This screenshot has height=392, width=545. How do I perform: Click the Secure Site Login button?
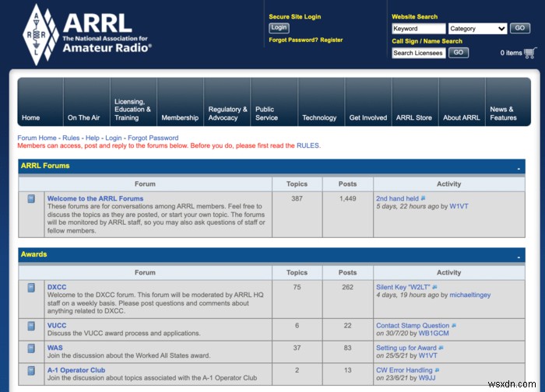[x=279, y=28]
